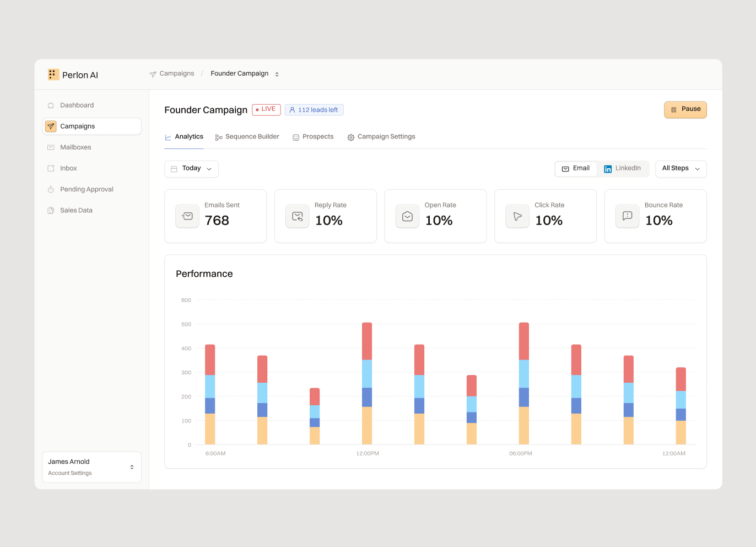The width and height of the screenshot is (756, 547).
Task: Click the Pending Approval timer icon
Action: [x=51, y=189]
